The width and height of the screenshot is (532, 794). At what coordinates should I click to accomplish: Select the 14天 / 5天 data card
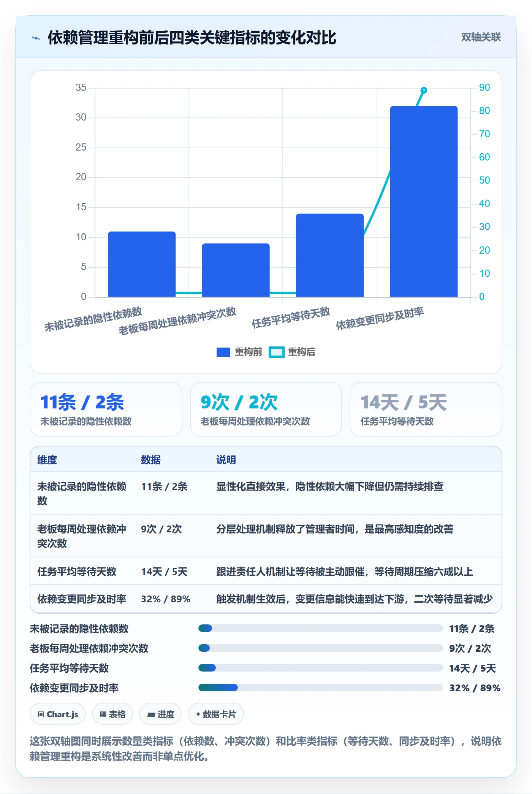click(x=426, y=409)
